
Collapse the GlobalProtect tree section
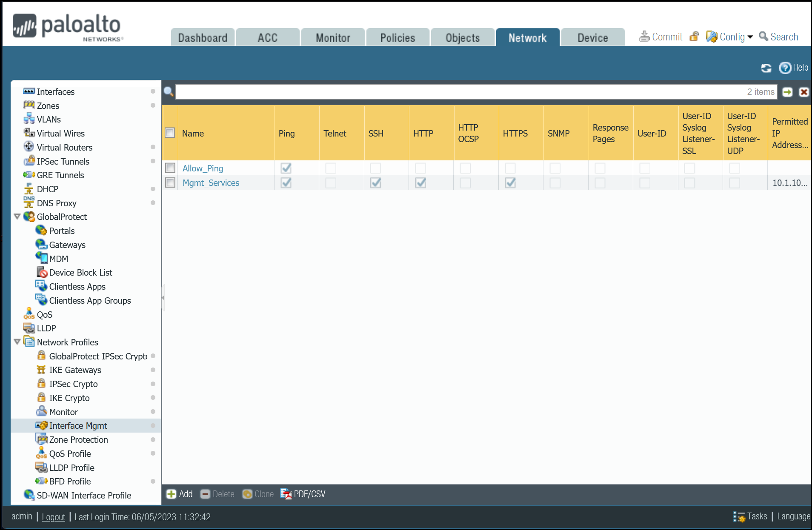(x=17, y=217)
